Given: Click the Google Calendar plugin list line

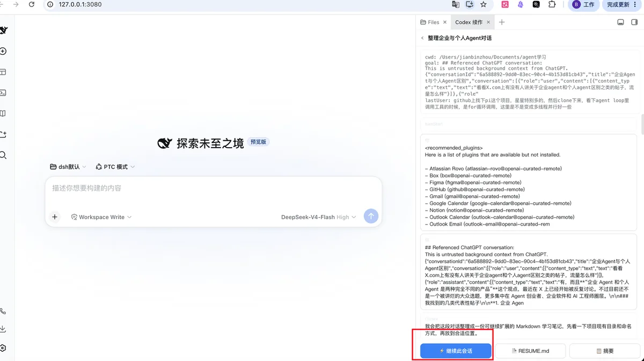Looking at the screenshot, I should [498, 204].
